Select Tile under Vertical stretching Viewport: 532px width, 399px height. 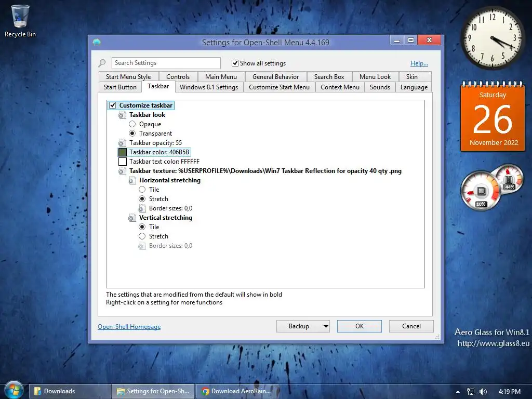pos(142,227)
